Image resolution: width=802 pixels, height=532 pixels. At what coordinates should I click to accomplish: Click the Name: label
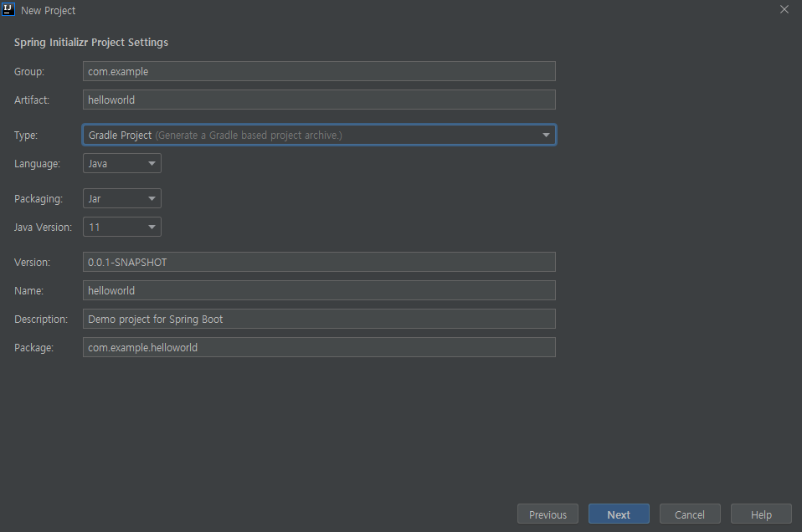(28, 291)
